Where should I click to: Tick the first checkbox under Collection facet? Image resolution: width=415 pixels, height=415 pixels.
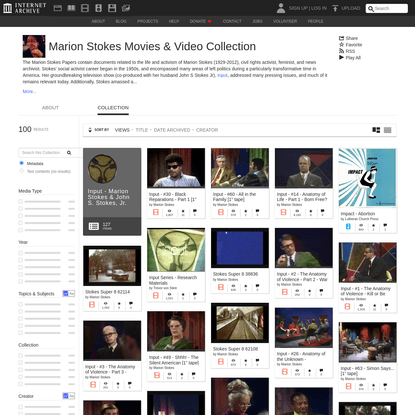[21, 356]
